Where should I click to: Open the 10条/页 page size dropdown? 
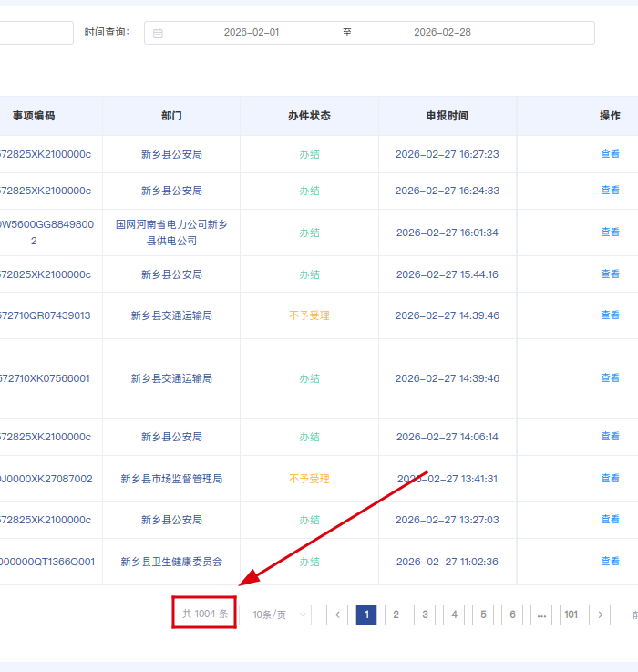point(275,615)
